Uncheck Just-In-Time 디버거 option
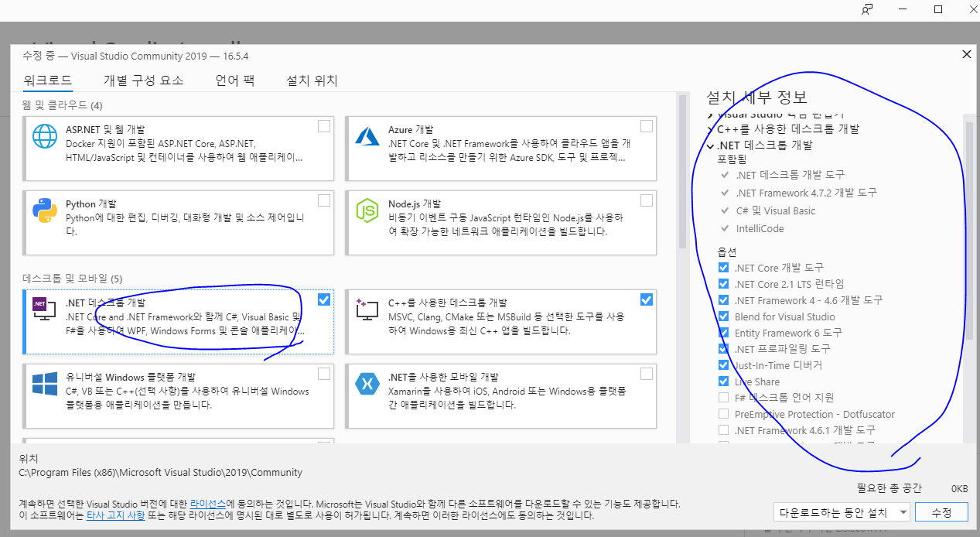The height and width of the screenshot is (537, 980). tap(724, 365)
